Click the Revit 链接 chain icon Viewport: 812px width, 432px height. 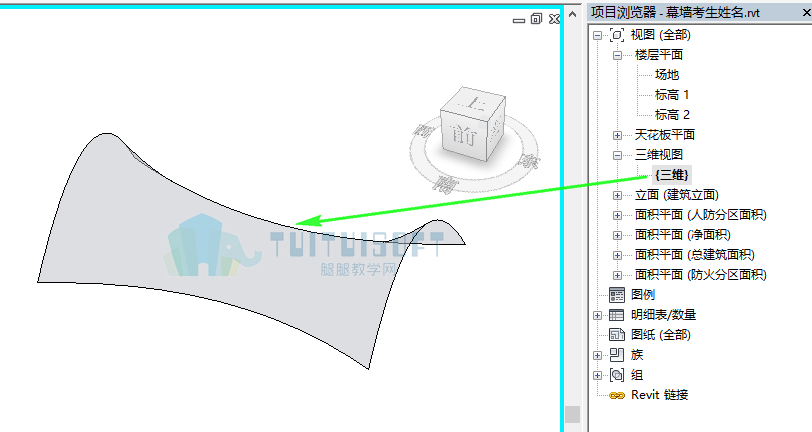click(x=617, y=395)
